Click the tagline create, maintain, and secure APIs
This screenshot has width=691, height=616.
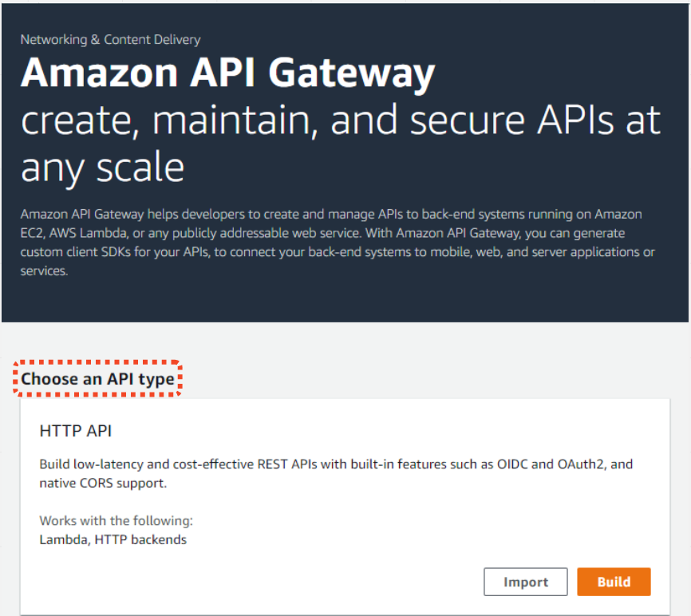tap(342, 120)
